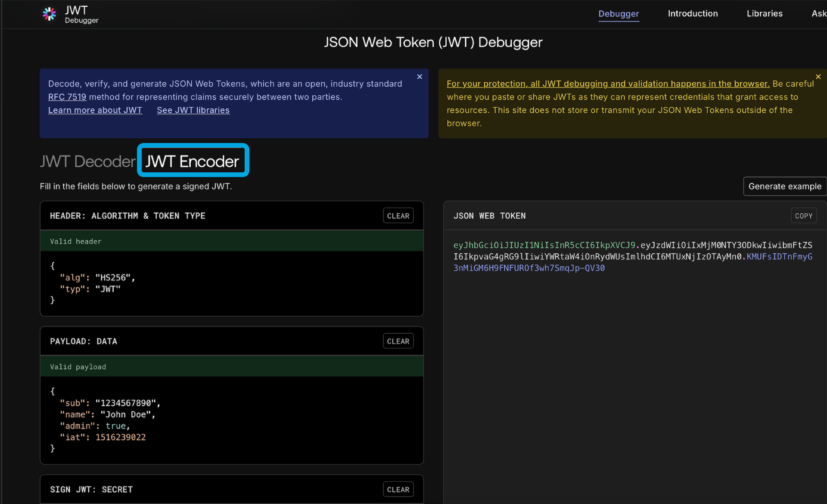
Task: Click the protection notice underlined link
Action: (608, 84)
